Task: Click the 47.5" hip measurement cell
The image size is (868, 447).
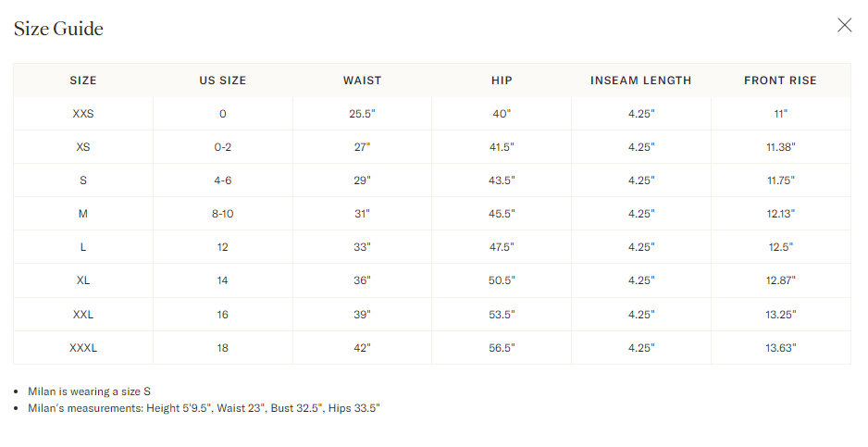Action: [502, 247]
